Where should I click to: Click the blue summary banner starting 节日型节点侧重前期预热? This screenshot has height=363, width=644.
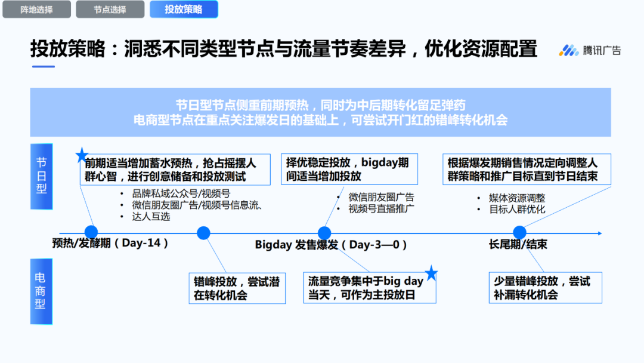[320, 112]
